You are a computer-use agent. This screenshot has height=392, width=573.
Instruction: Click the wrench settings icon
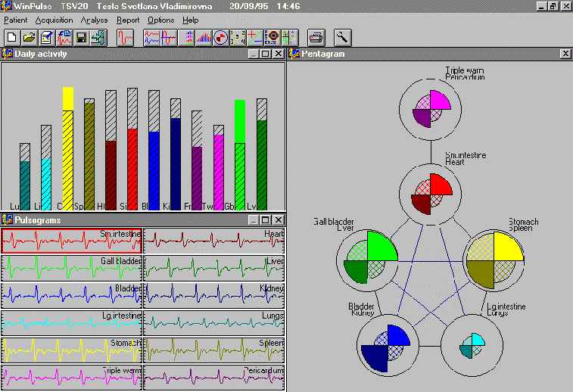click(343, 37)
